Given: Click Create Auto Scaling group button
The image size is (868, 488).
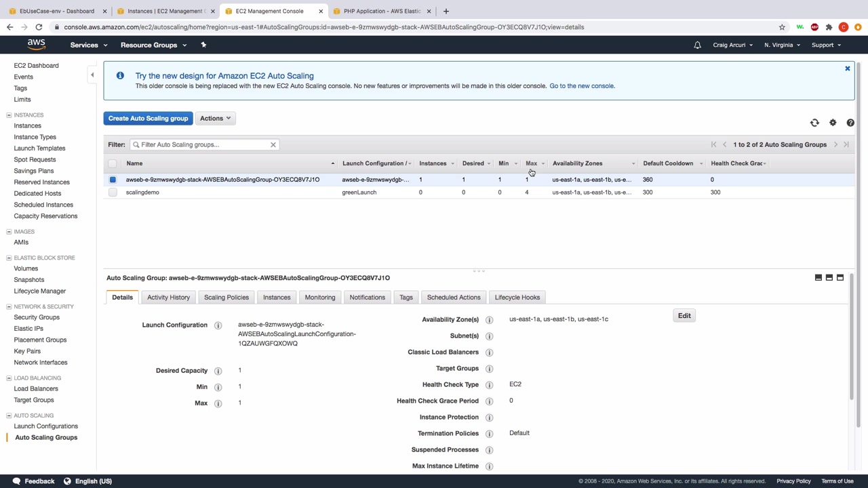Looking at the screenshot, I should click(x=148, y=119).
